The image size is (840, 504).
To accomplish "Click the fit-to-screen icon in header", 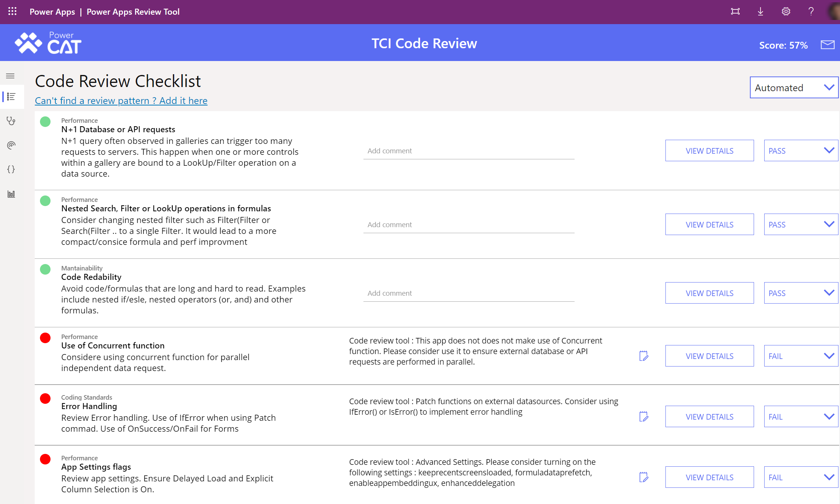I will coord(735,11).
